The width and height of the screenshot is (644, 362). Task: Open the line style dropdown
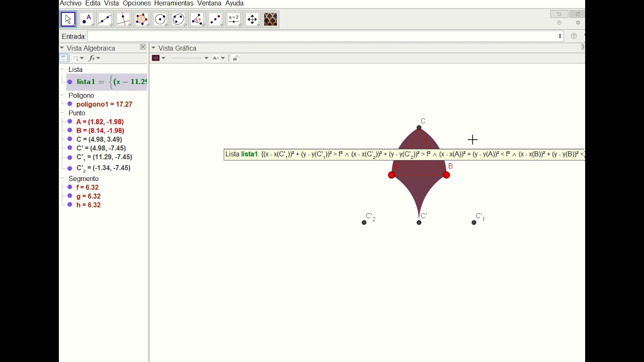(x=190, y=58)
